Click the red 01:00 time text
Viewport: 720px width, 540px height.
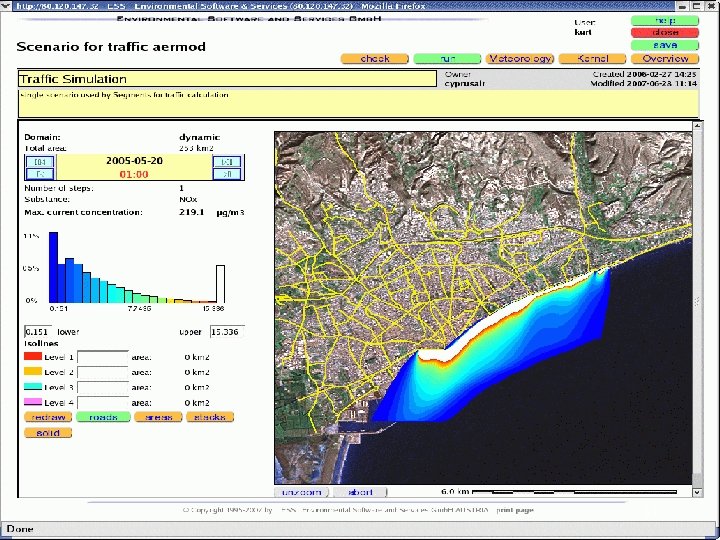tap(134, 174)
